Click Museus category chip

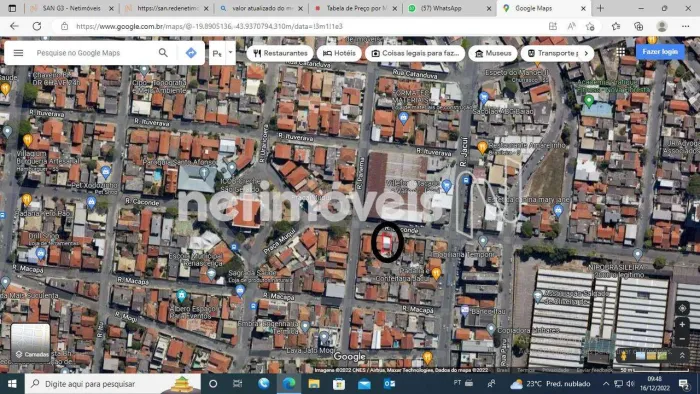pyautogui.click(x=493, y=53)
